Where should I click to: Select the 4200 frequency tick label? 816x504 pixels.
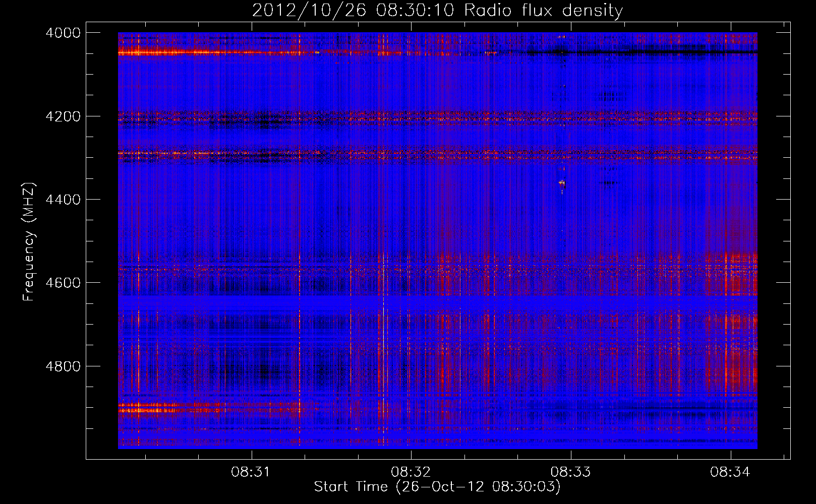(x=63, y=116)
